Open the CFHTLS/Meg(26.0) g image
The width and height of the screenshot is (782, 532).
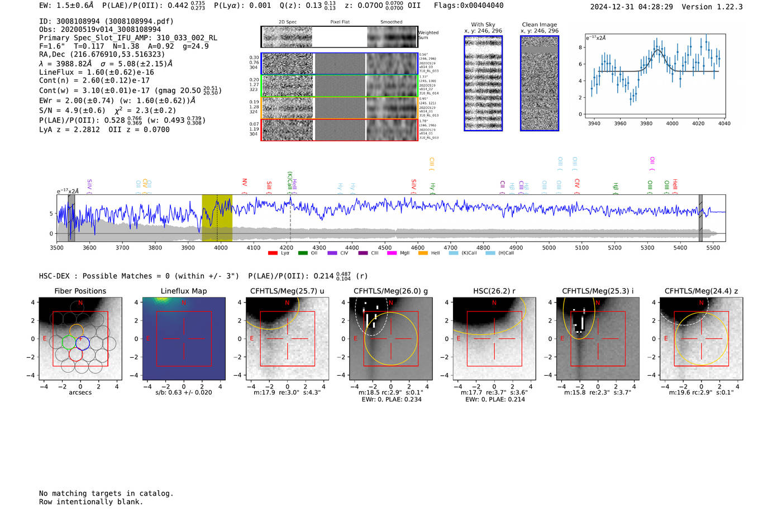click(390, 338)
